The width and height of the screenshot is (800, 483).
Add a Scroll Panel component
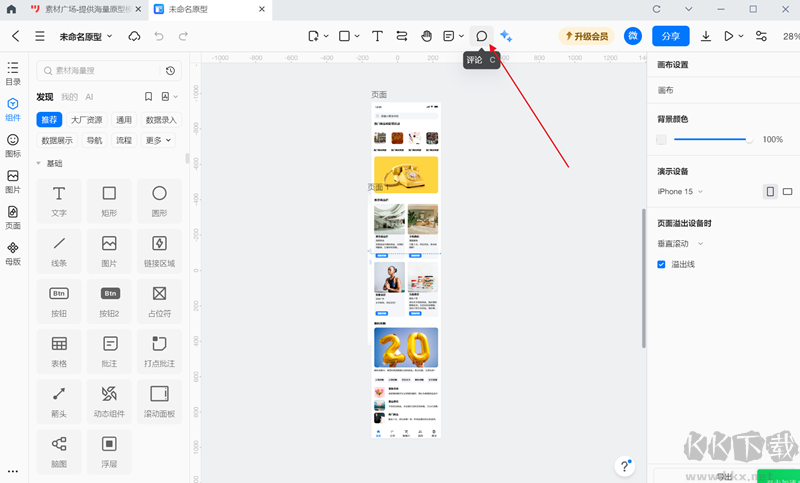tap(159, 399)
